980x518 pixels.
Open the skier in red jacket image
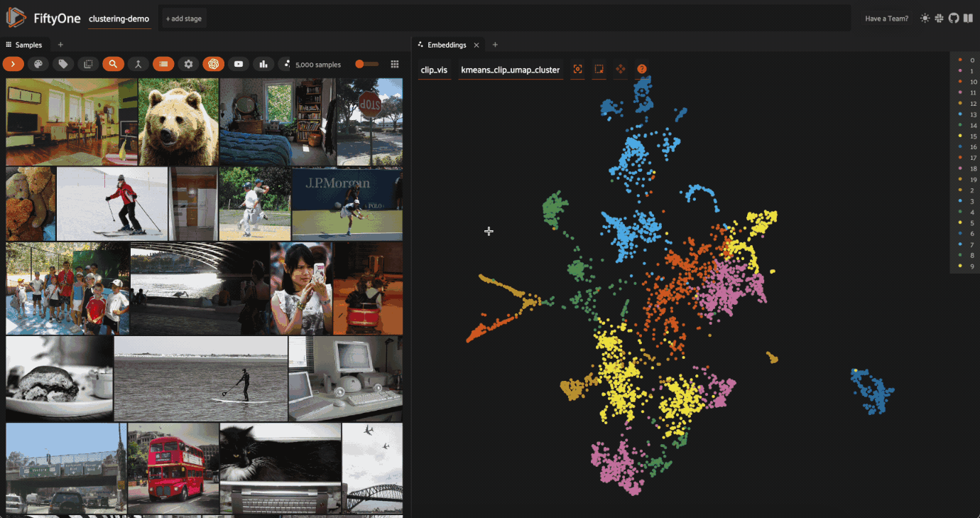click(x=112, y=204)
